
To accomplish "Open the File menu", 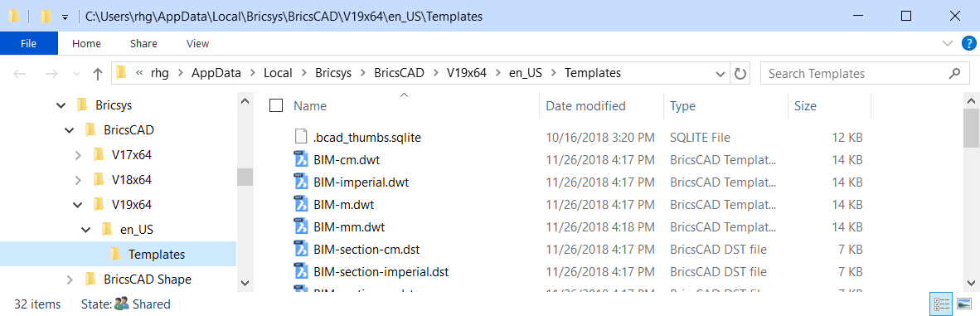I will coord(29,43).
